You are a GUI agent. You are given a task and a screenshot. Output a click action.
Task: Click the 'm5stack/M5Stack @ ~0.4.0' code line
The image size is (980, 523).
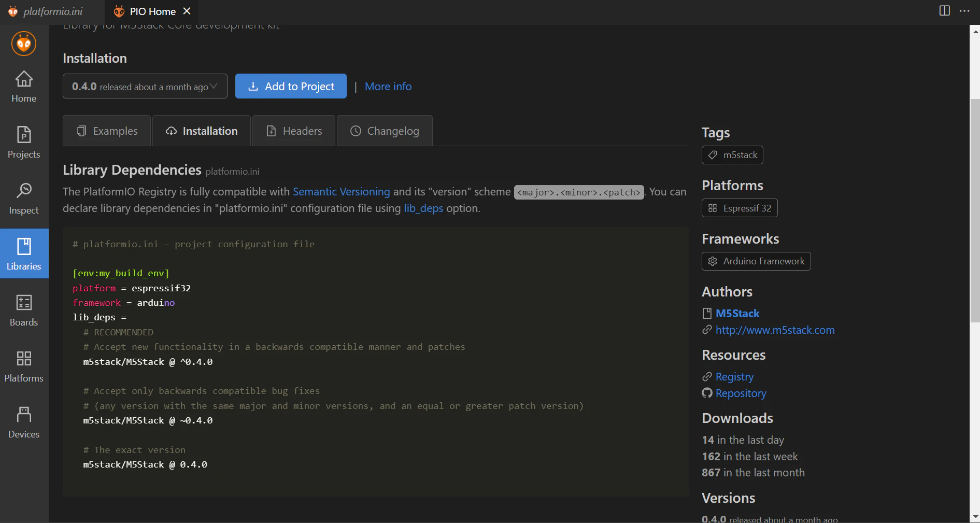(148, 420)
